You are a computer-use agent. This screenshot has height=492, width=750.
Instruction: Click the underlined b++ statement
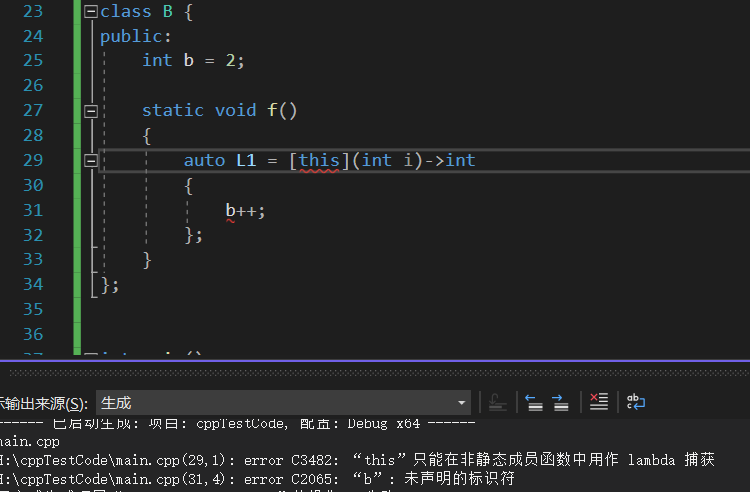click(245, 210)
